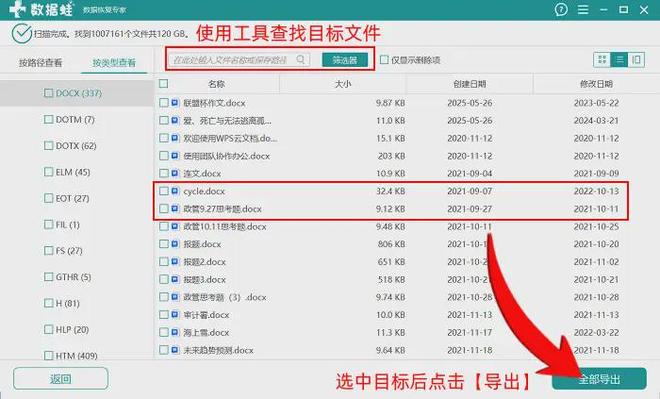The width and height of the screenshot is (660, 399).
Task: Click the document icon of 政管9.27思考题.docx
Action: [x=175, y=209]
